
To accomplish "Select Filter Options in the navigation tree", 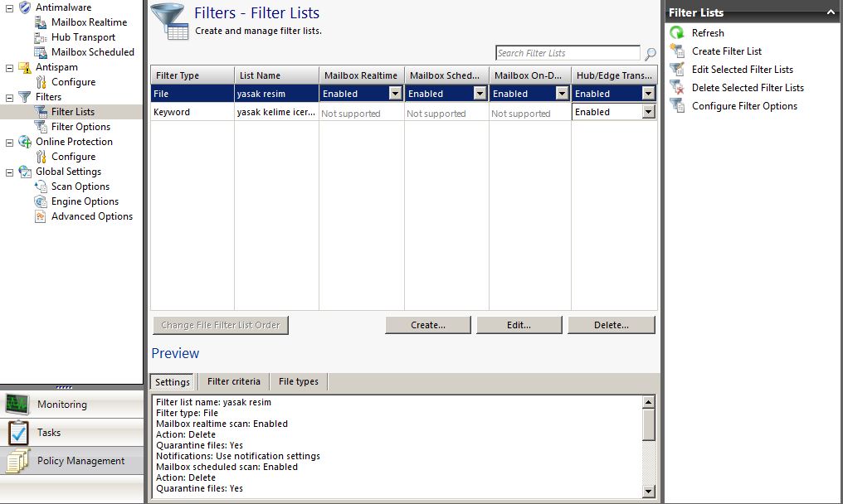I will point(80,127).
